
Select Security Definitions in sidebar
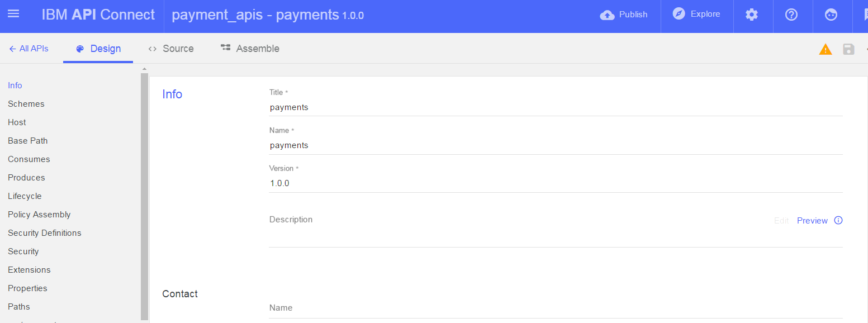click(45, 233)
